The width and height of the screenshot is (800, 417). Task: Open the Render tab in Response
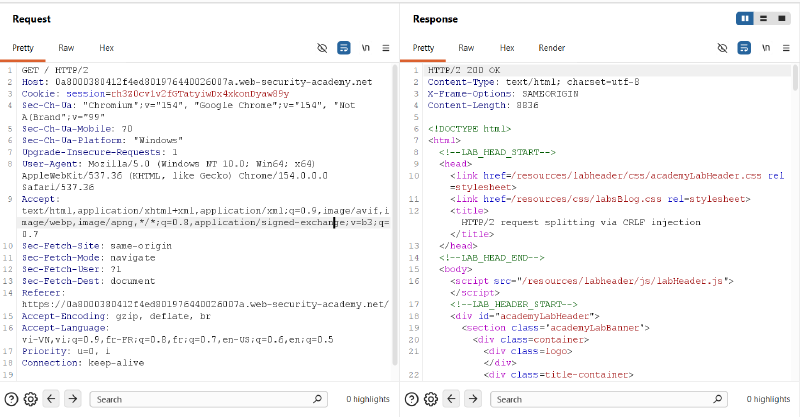tap(552, 48)
